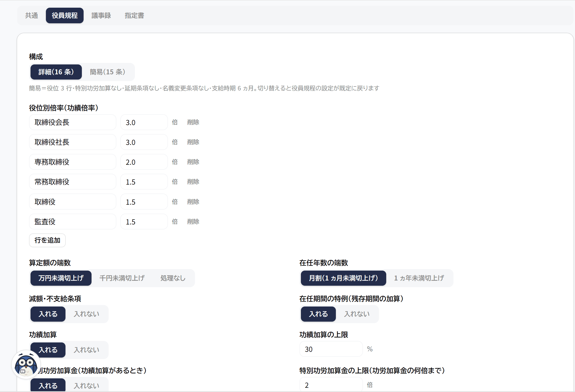The image size is (575, 392).
Task: Select 処理なし rounding option
Action: pyautogui.click(x=173, y=278)
